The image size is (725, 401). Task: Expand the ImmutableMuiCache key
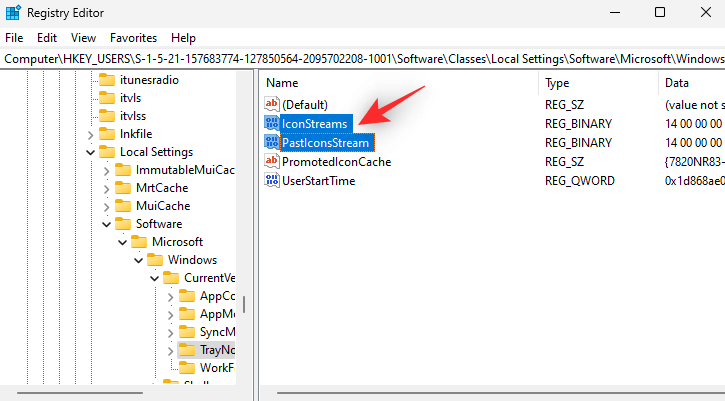click(x=106, y=171)
